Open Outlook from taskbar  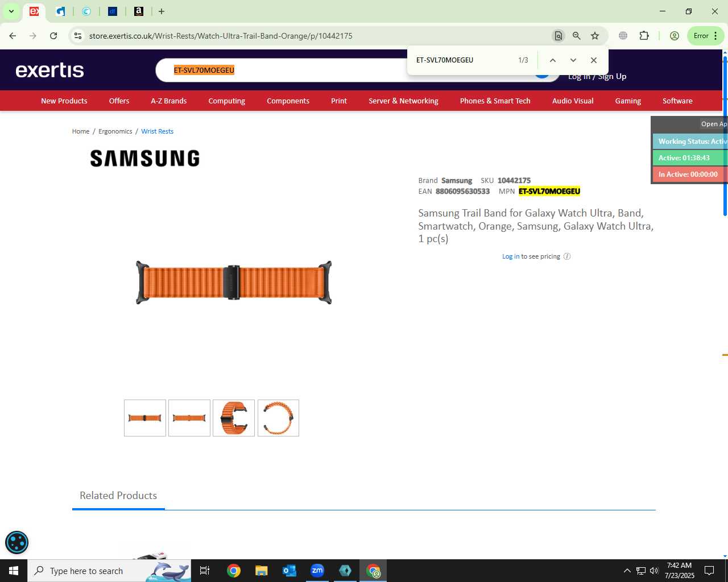pos(289,571)
